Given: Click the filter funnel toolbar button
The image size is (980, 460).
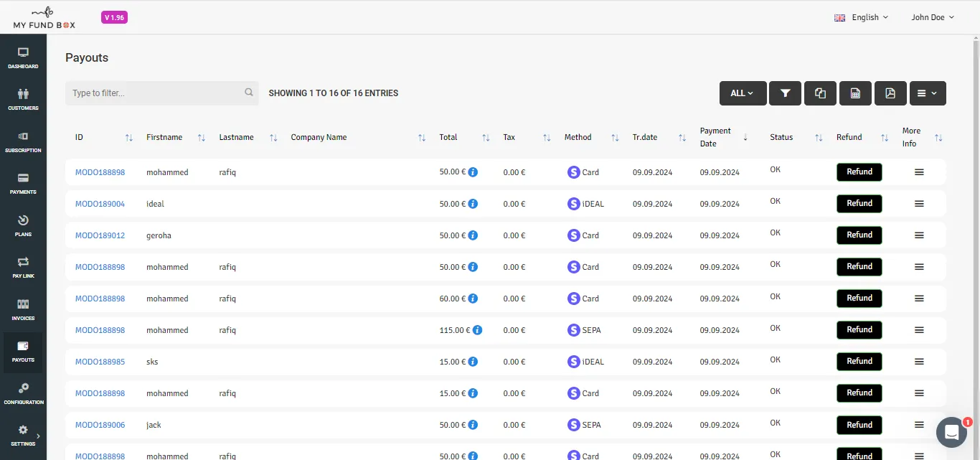Looking at the screenshot, I should pyautogui.click(x=786, y=93).
